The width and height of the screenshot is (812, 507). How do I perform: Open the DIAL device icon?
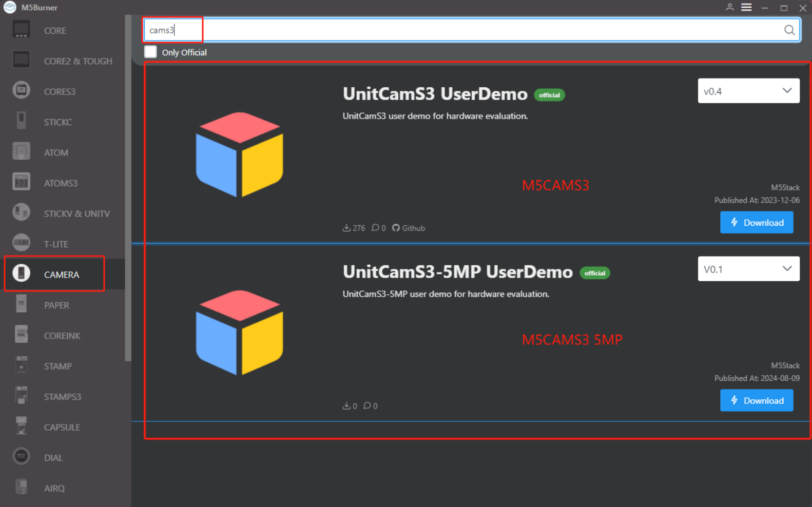click(x=21, y=456)
